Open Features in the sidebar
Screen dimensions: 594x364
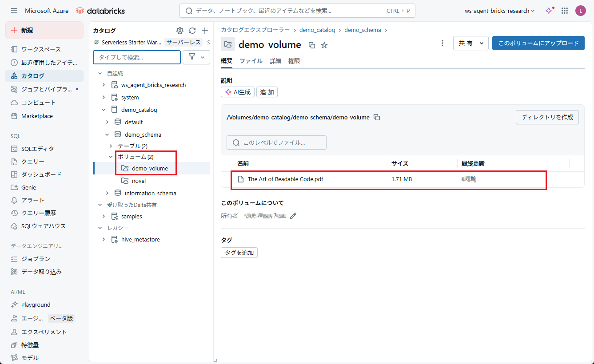(x=44, y=345)
